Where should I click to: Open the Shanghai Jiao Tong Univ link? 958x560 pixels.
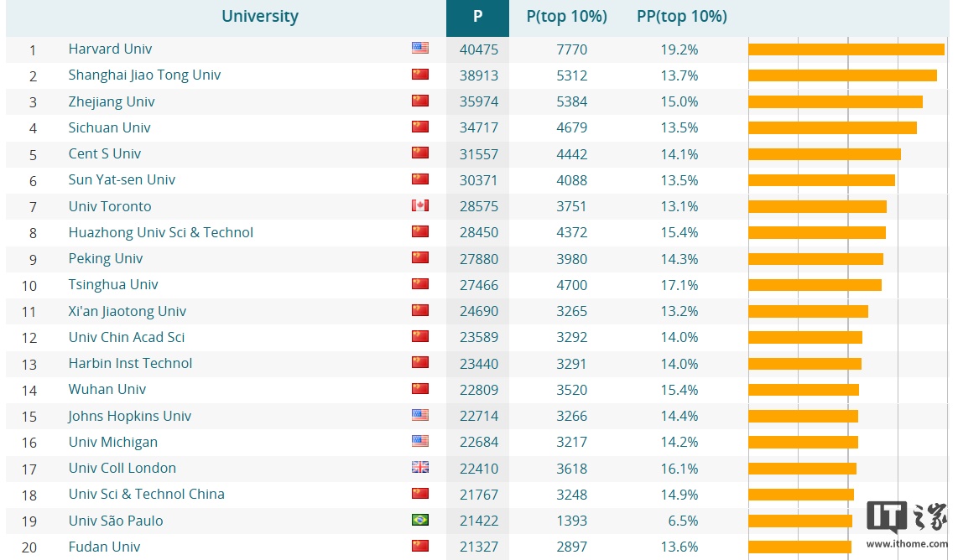click(x=144, y=75)
